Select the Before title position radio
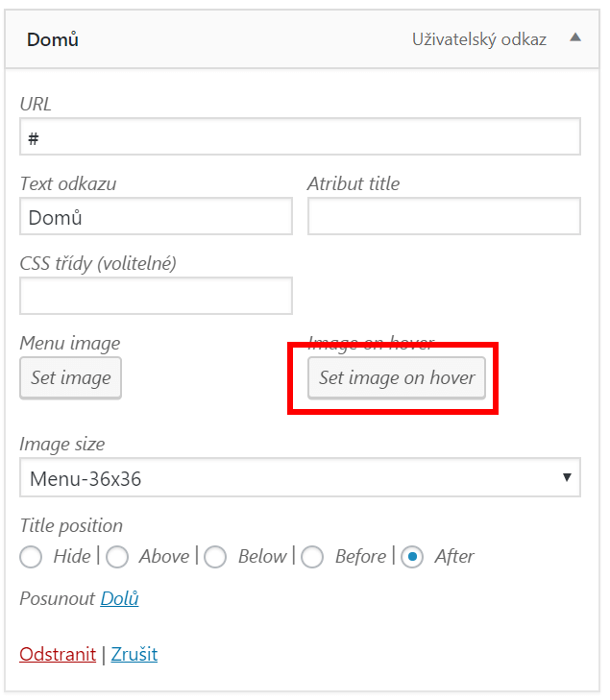 (x=312, y=557)
